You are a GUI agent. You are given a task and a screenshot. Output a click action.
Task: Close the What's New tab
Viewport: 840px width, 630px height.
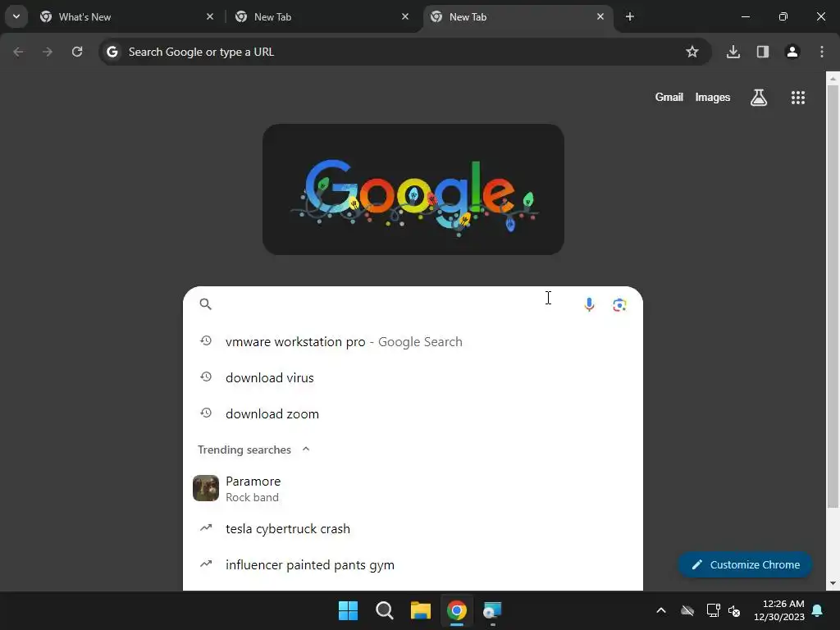point(210,16)
